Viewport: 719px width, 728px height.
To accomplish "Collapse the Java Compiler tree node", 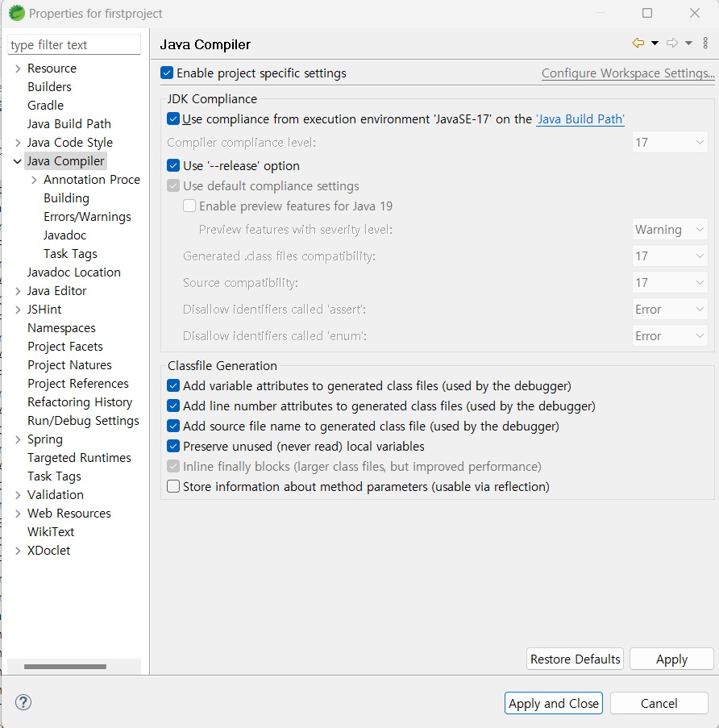I will 18,161.
